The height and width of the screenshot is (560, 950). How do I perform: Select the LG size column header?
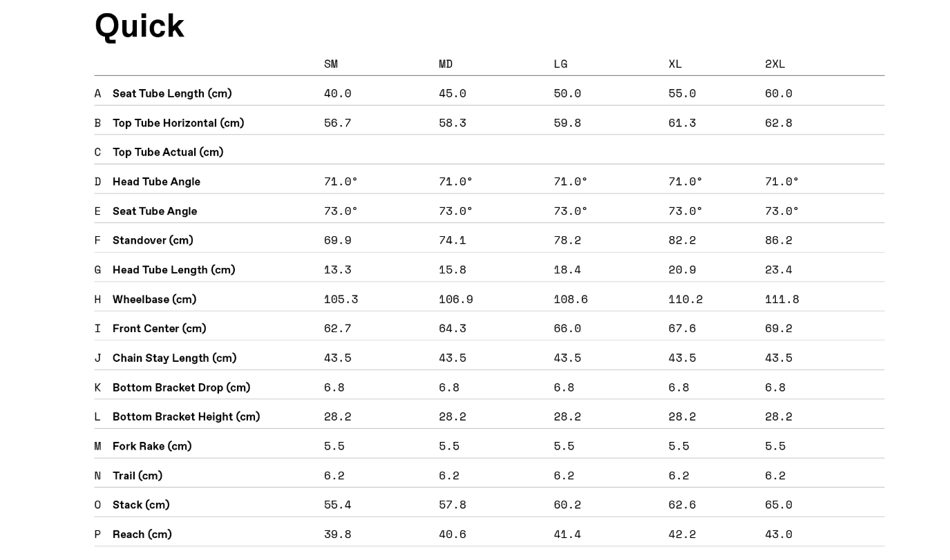click(x=560, y=64)
